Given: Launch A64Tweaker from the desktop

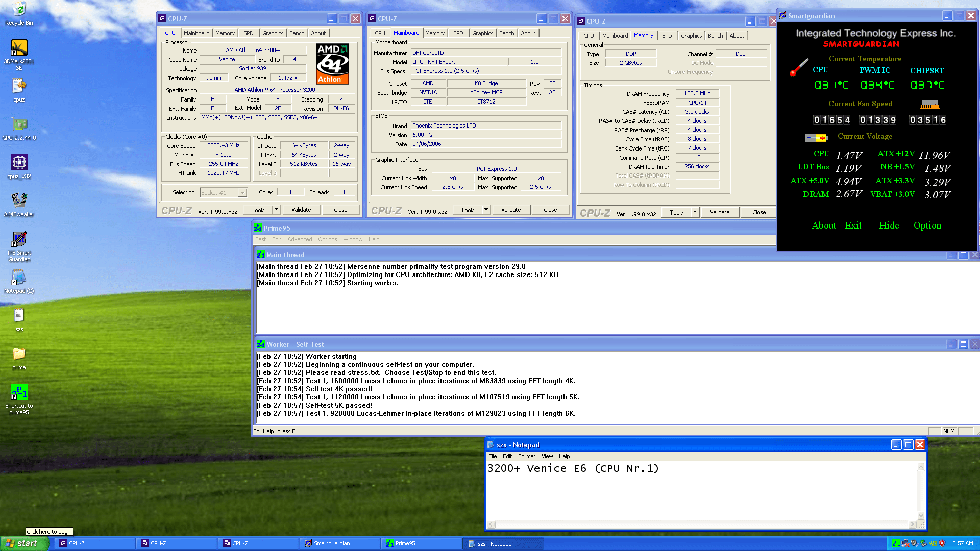Looking at the screenshot, I should tap(19, 201).
